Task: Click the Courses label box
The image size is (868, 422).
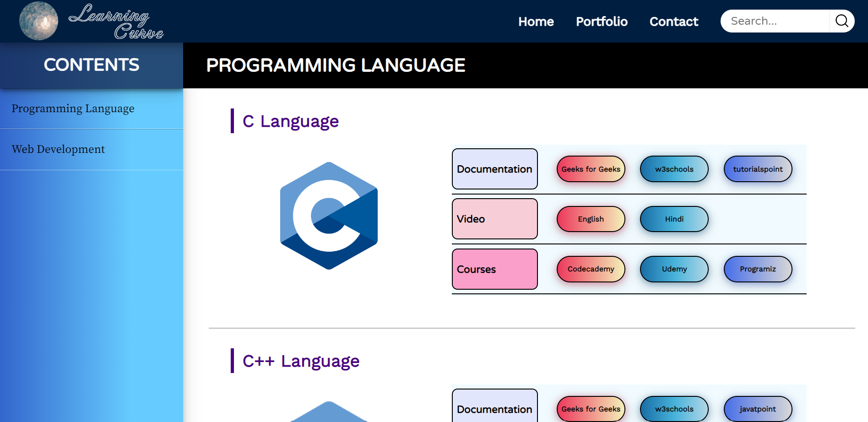Action: coord(495,269)
